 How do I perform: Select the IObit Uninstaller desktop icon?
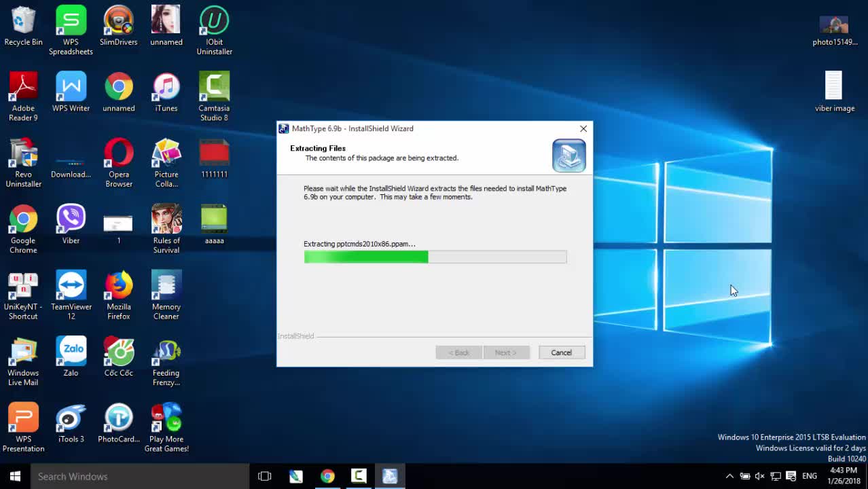[214, 31]
